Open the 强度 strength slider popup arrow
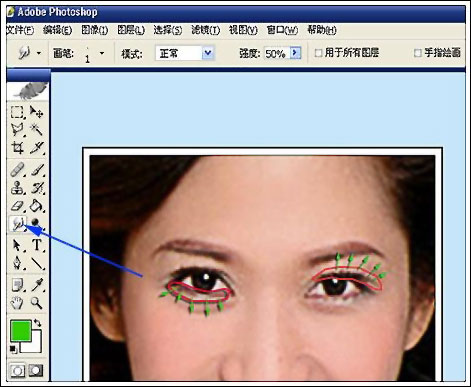 pos(296,53)
